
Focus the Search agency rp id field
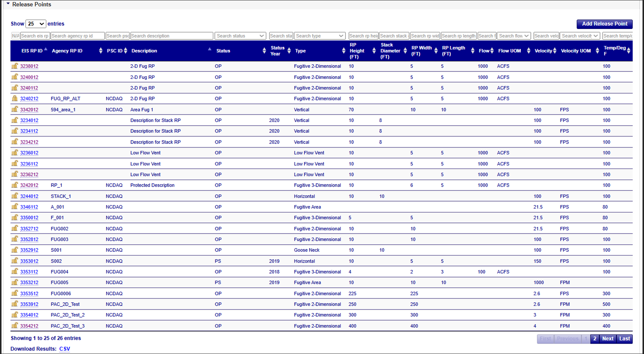77,36
